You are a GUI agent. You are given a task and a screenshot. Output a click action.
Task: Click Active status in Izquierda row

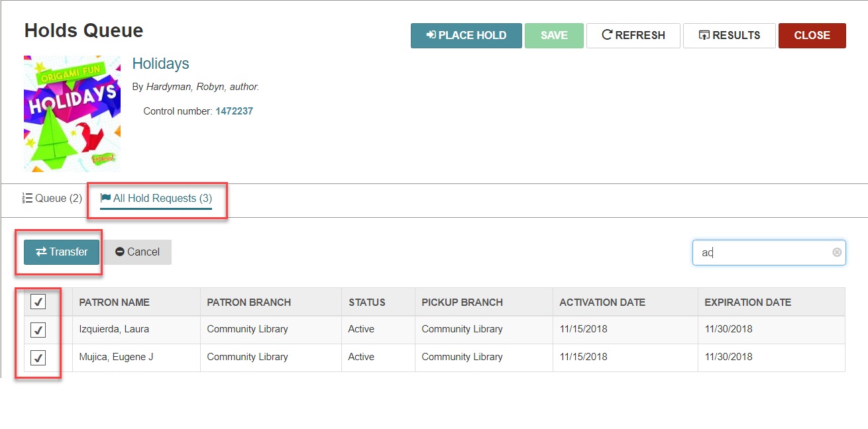tap(361, 329)
